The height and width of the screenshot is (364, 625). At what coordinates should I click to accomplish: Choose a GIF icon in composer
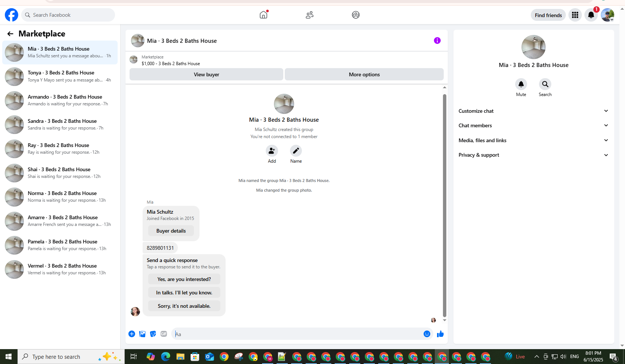tap(164, 334)
